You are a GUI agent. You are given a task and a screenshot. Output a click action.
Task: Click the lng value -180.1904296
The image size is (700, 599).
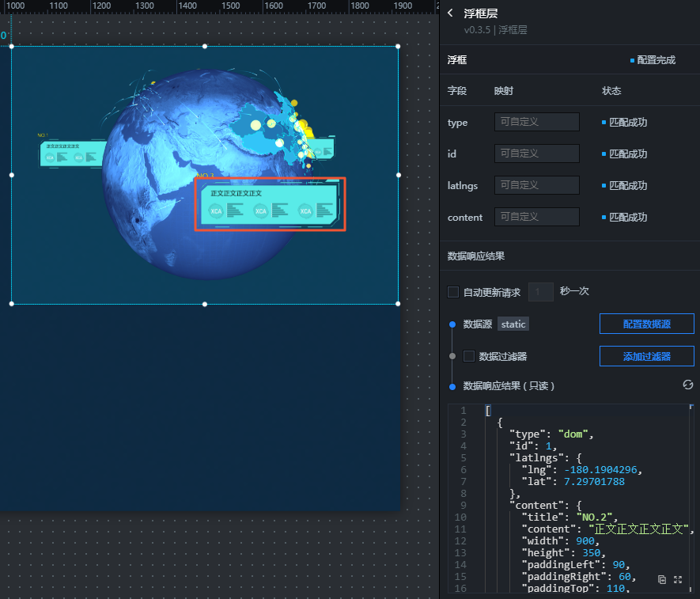pyautogui.click(x=600, y=470)
